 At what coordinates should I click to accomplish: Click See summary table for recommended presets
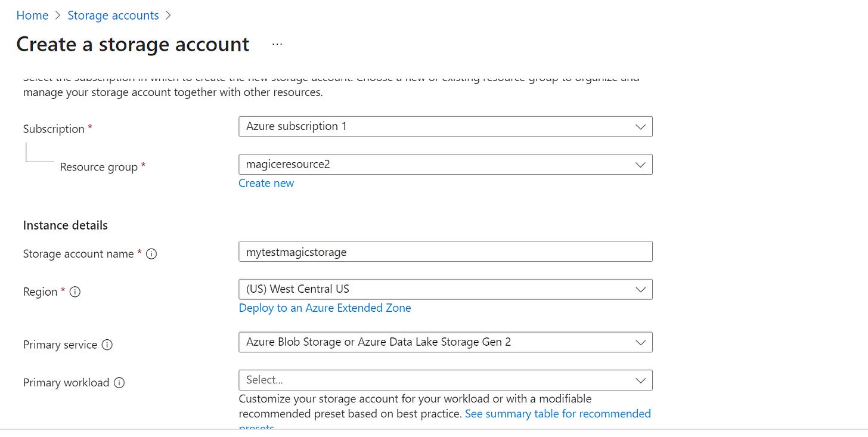557,413
